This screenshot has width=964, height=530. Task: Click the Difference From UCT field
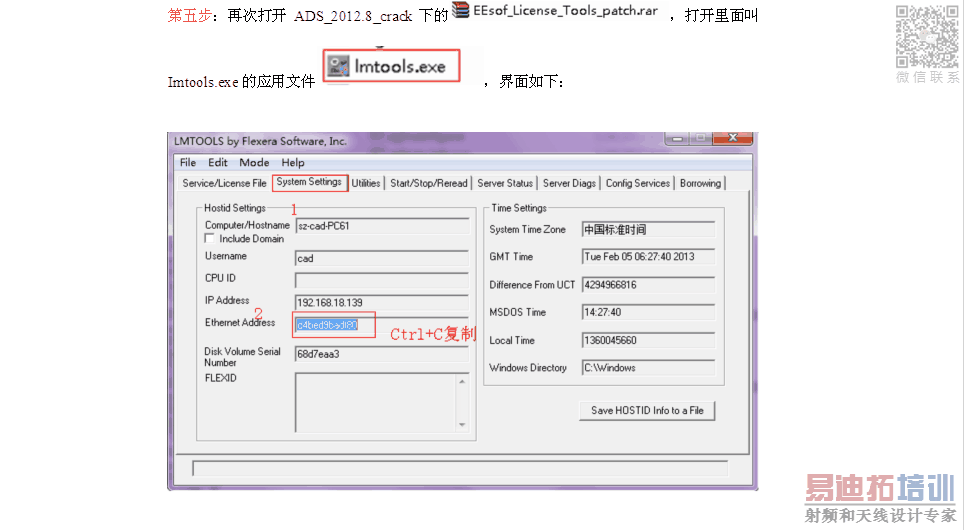[648, 285]
